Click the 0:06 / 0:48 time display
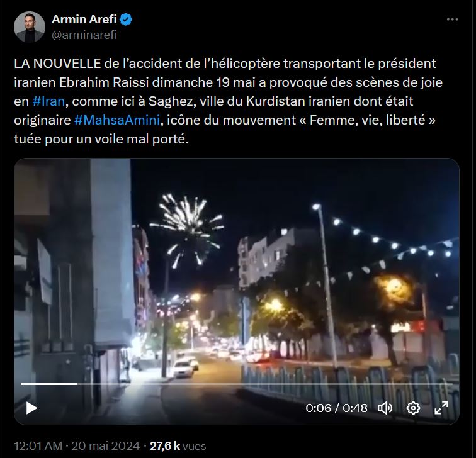 coord(336,408)
